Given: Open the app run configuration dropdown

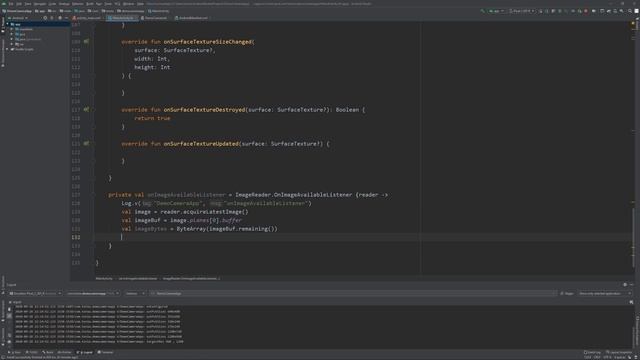Looking at the screenshot, I should pos(496,11).
